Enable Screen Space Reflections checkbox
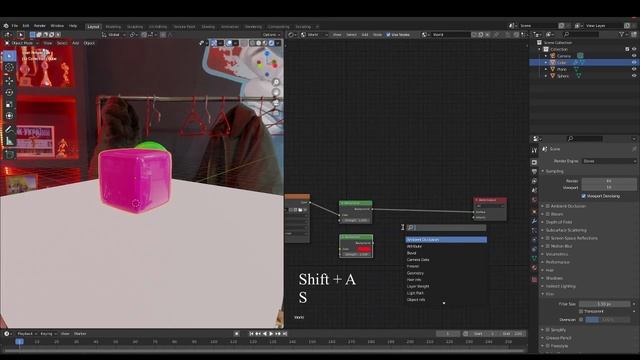 coord(548,238)
